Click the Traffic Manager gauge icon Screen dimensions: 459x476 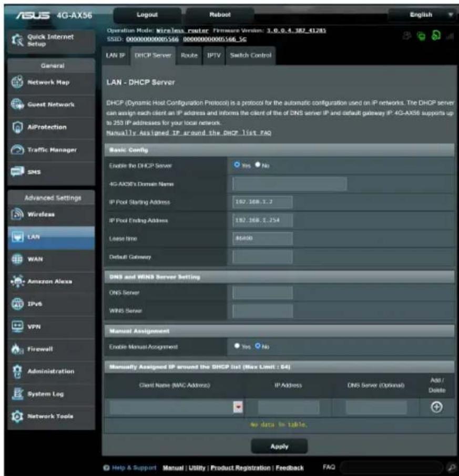tap(17, 150)
